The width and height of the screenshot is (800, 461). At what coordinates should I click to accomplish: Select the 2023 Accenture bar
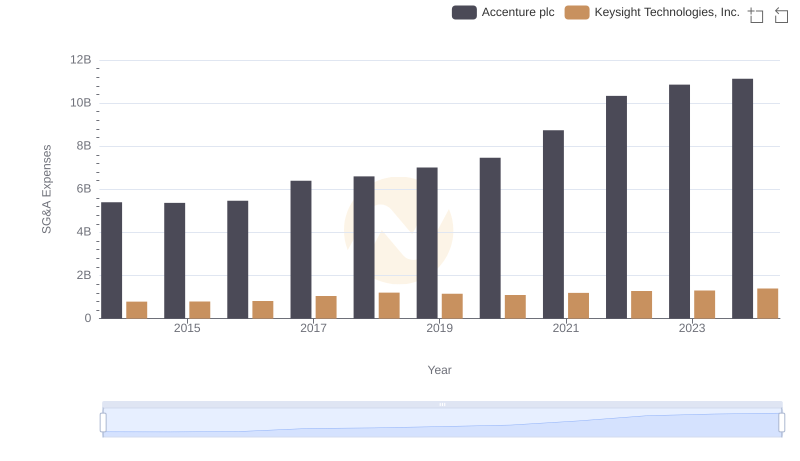[x=680, y=201]
